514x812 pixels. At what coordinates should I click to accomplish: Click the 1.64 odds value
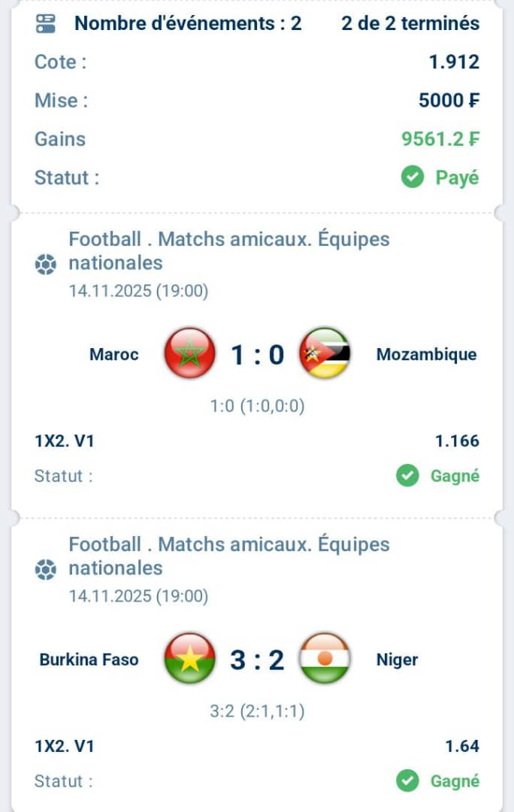[462, 747]
